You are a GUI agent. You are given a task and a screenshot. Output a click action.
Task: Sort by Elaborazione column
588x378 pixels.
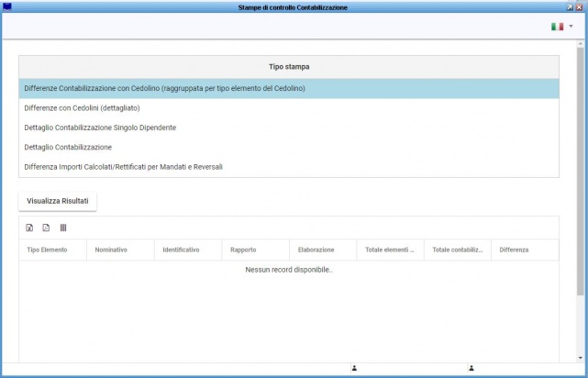[323, 250]
